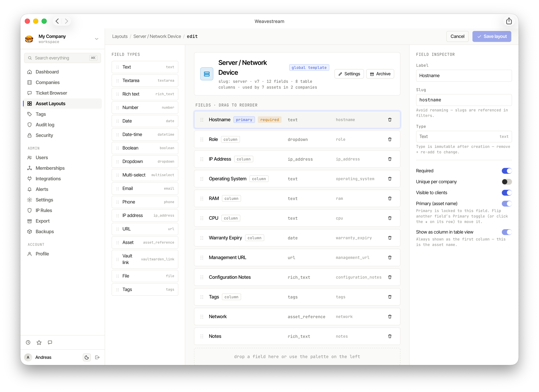Click the Cancel button
Screen dimensions: 539x392
(457, 36)
